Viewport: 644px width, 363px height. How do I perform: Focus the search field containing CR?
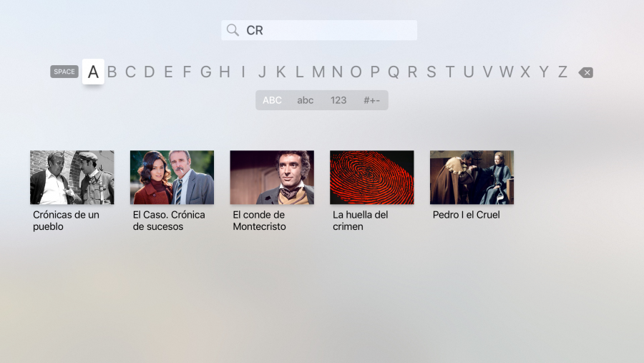click(x=319, y=30)
